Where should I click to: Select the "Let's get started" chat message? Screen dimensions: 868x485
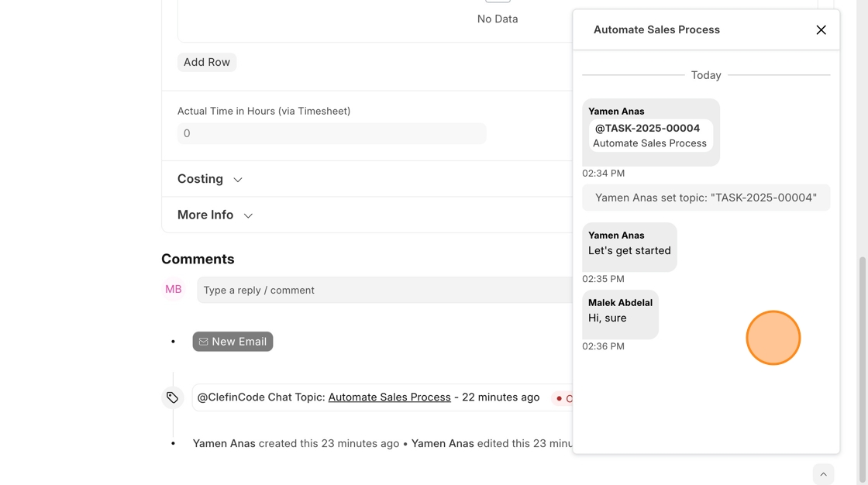click(629, 251)
